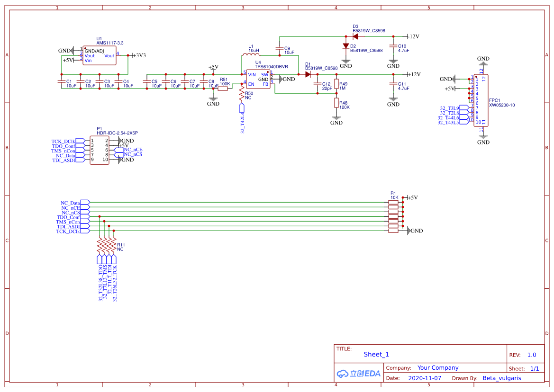The image size is (554, 392).
Task: Select the R48 120K resistor
Action: pos(336,103)
